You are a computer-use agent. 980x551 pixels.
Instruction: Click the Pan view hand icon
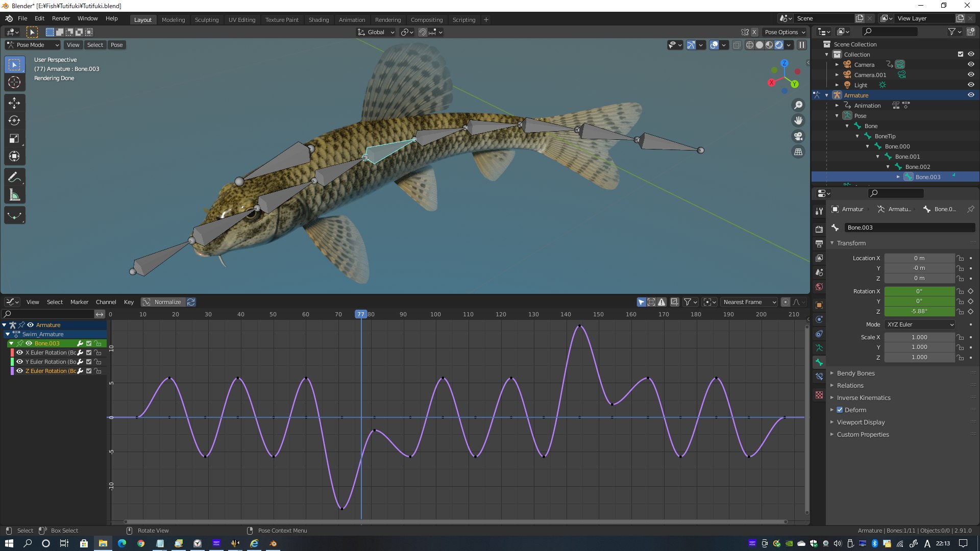click(798, 121)
